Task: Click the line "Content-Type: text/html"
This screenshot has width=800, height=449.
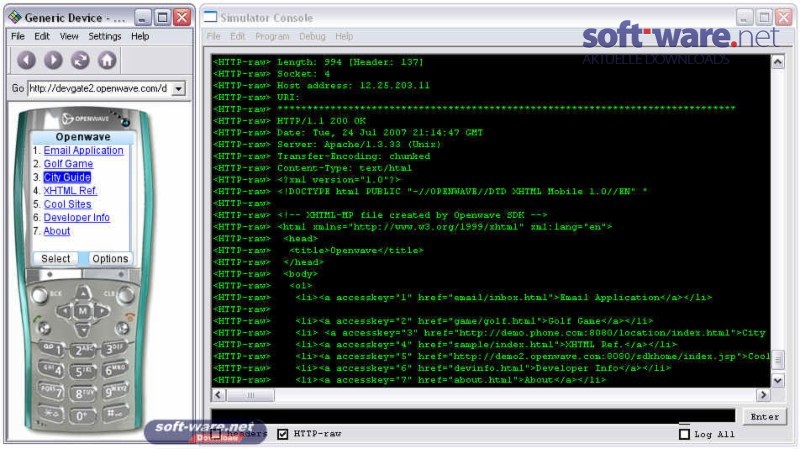Action: click(x=344, y=168)
